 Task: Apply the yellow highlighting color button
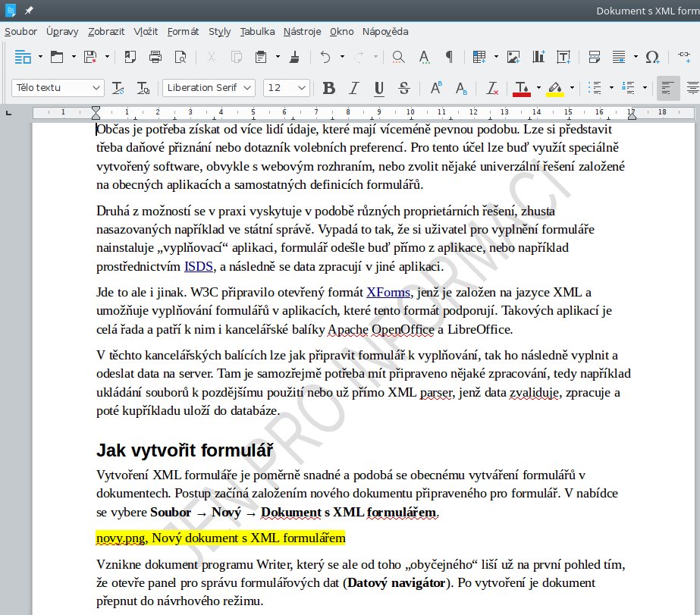pos(555,88)
